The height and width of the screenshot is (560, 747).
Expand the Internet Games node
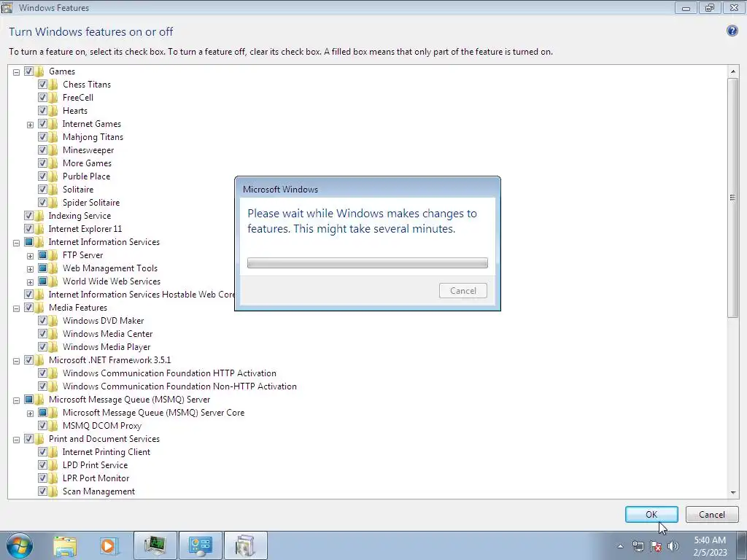pos(30,125)
